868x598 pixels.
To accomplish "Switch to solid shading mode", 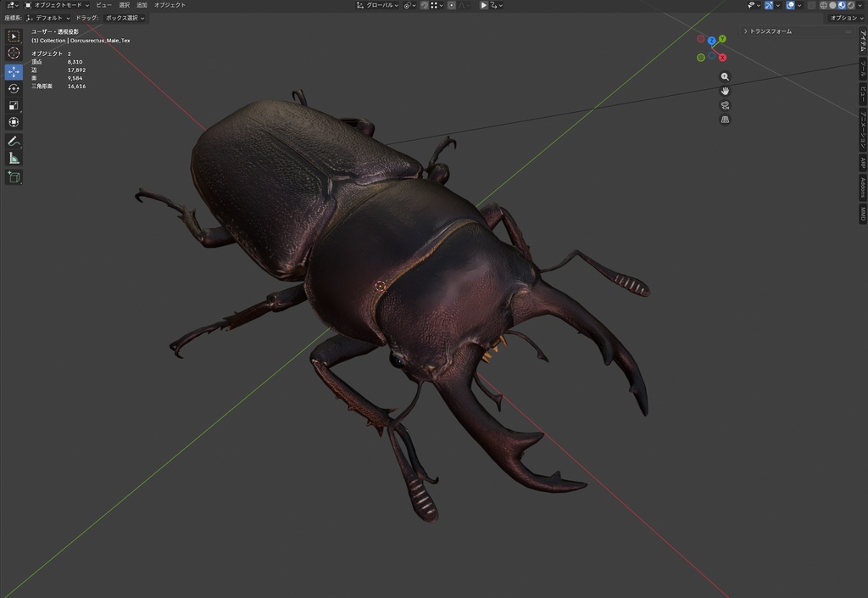I will pos(832,5).
